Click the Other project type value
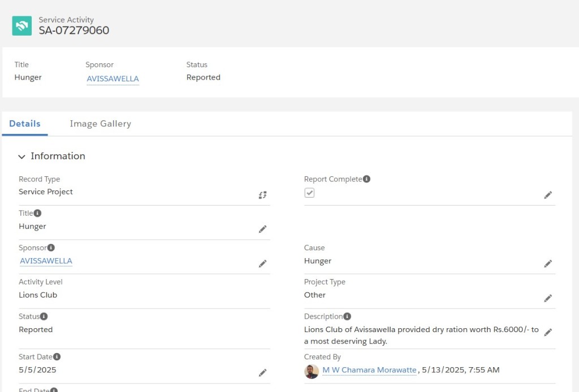579x392 pixels. click(x=314, y=295)
